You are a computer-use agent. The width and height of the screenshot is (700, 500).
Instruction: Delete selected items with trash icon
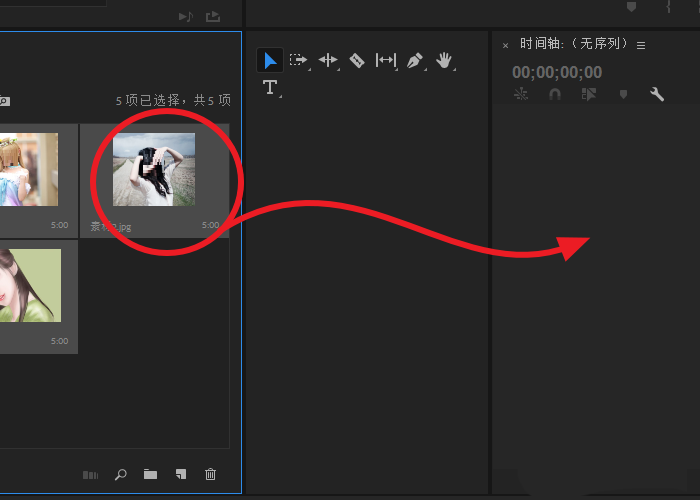coord(210,474)
